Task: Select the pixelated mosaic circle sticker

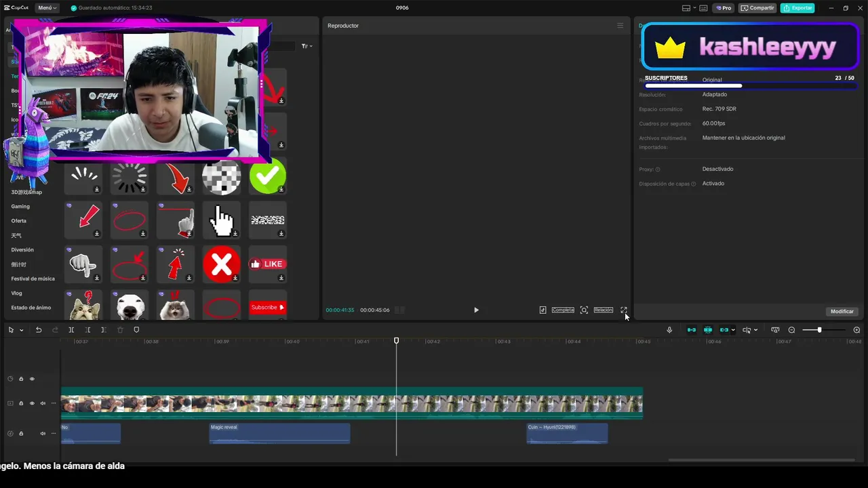Action: pyautogui.click(x=221, y=177)
